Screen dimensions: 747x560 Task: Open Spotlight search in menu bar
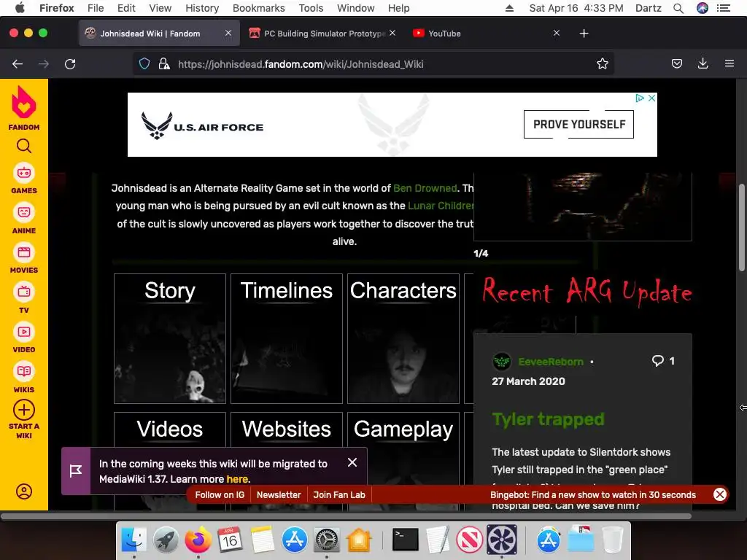678,8
